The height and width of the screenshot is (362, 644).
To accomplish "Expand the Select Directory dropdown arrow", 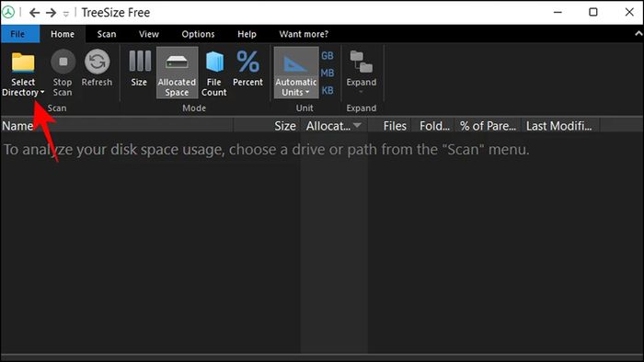I will pos(42,92).
